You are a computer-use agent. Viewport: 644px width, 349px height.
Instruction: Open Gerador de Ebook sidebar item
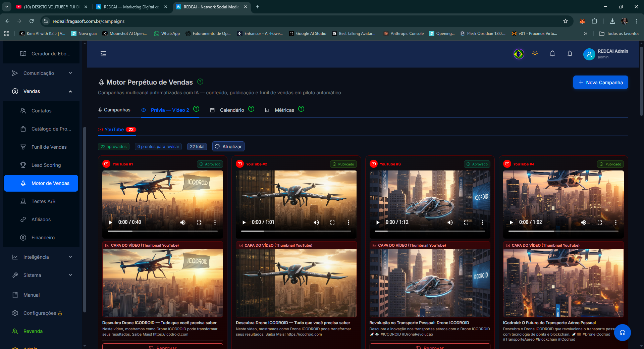pyautogui.click(x=41, y=54)
